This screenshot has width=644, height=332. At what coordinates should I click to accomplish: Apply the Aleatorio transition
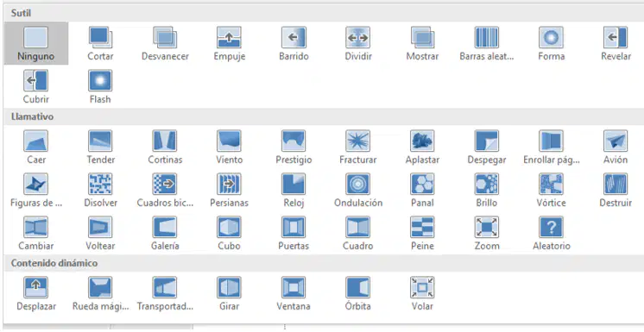coord(551,233)
